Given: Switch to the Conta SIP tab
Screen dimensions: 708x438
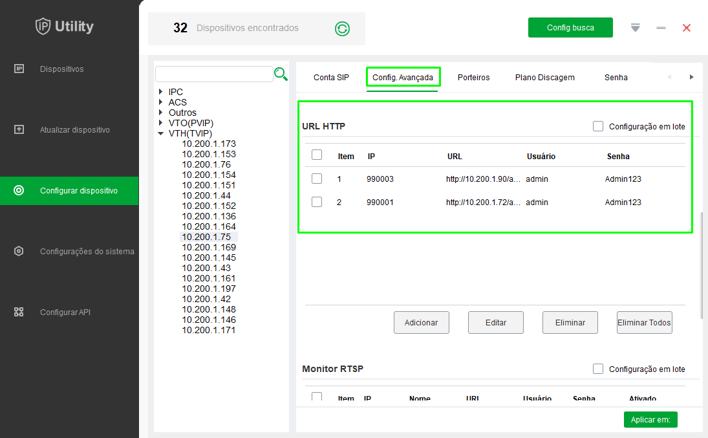Looking at the screenshot, I should pos(331,77).
